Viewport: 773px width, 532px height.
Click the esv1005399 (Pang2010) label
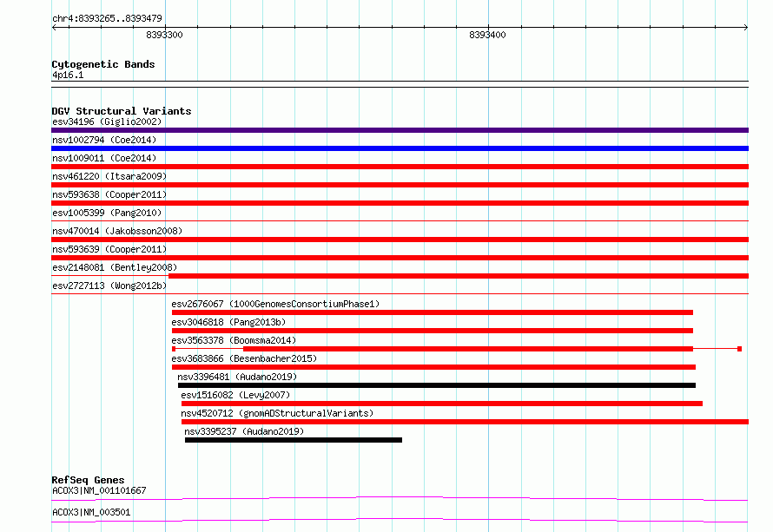(107, 213)
